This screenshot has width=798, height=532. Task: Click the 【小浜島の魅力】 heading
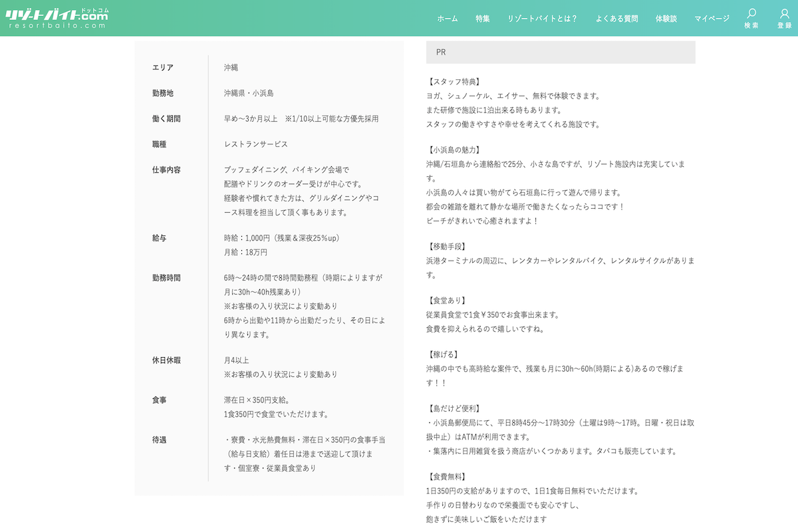(x=455, y=150)
